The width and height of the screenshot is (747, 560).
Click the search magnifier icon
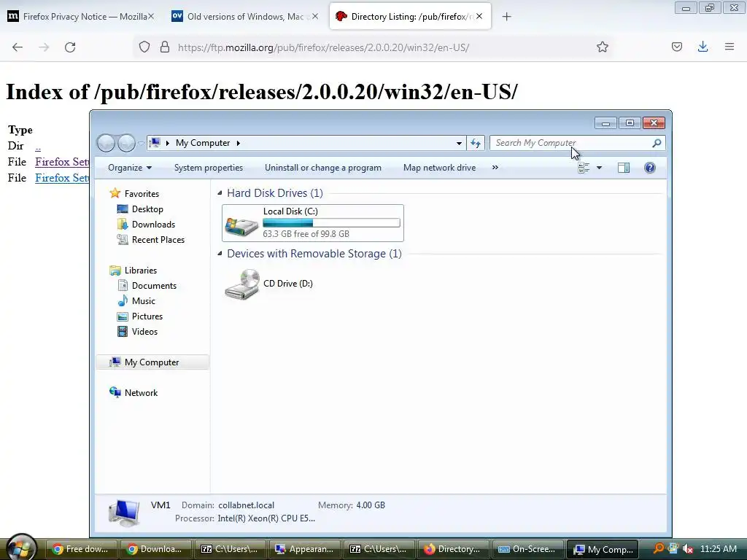tap(657, 143)
